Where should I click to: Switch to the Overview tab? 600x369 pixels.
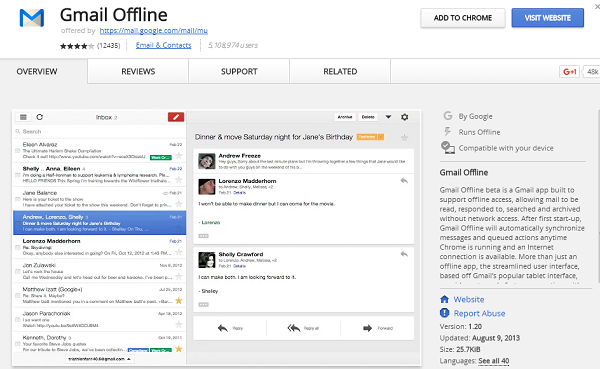tap(37, 72)
